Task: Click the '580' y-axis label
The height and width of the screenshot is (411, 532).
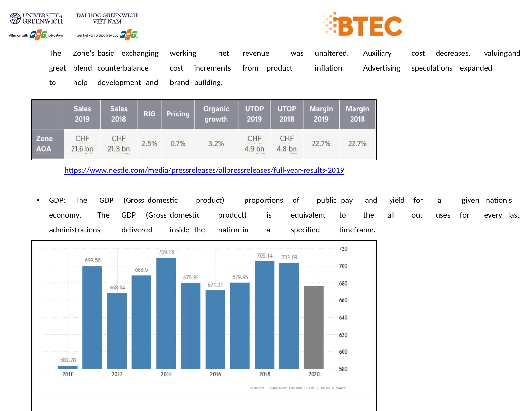Action: [x=343, y=369]
